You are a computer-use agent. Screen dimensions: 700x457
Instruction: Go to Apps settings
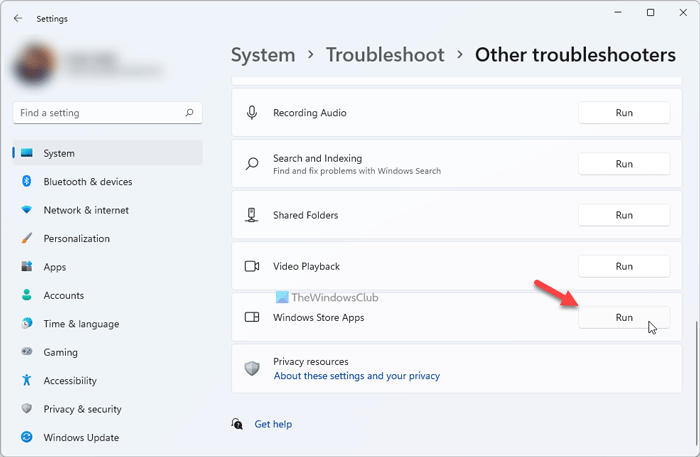[x=54, y=267]
